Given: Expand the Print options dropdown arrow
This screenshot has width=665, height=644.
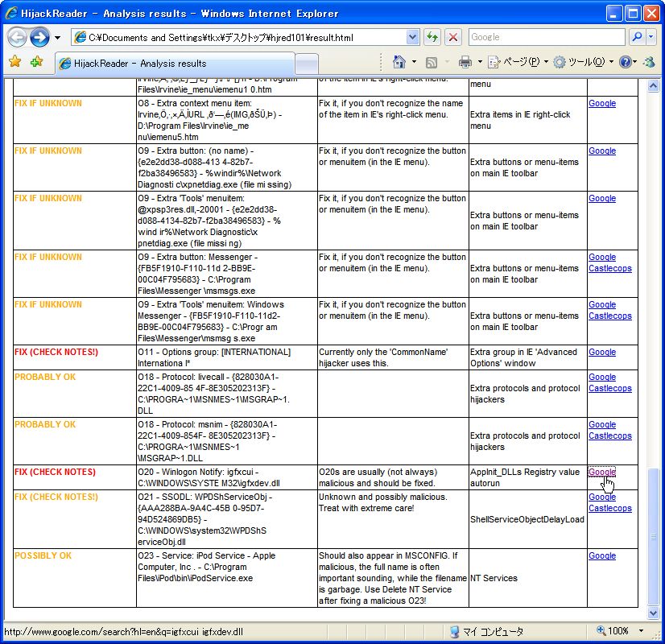Looking at the screenshot, I should [x=480, y=62].
